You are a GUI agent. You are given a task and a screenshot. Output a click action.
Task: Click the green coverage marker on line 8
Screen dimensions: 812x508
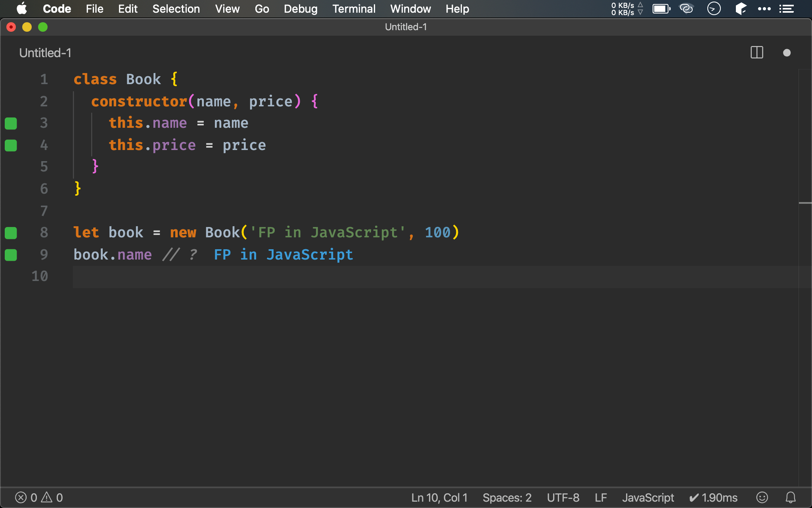click(11, 233)
